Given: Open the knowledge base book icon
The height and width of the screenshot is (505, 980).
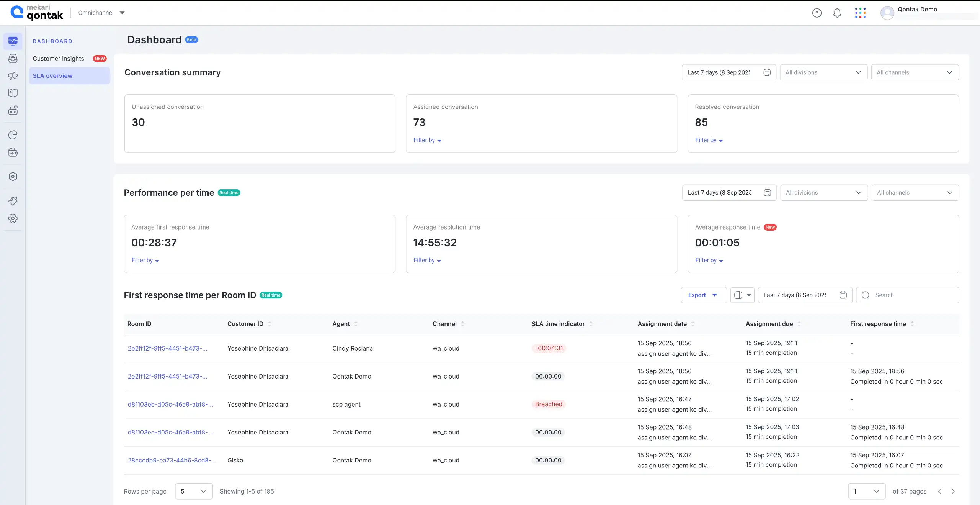Looking at the screenshot, I should (x=13, y=92).
